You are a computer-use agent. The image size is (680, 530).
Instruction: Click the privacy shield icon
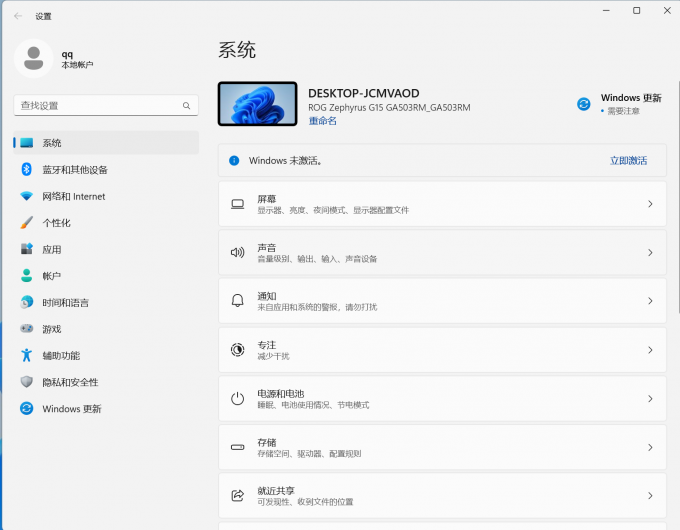pyautogui.click(x=27, y=382)
